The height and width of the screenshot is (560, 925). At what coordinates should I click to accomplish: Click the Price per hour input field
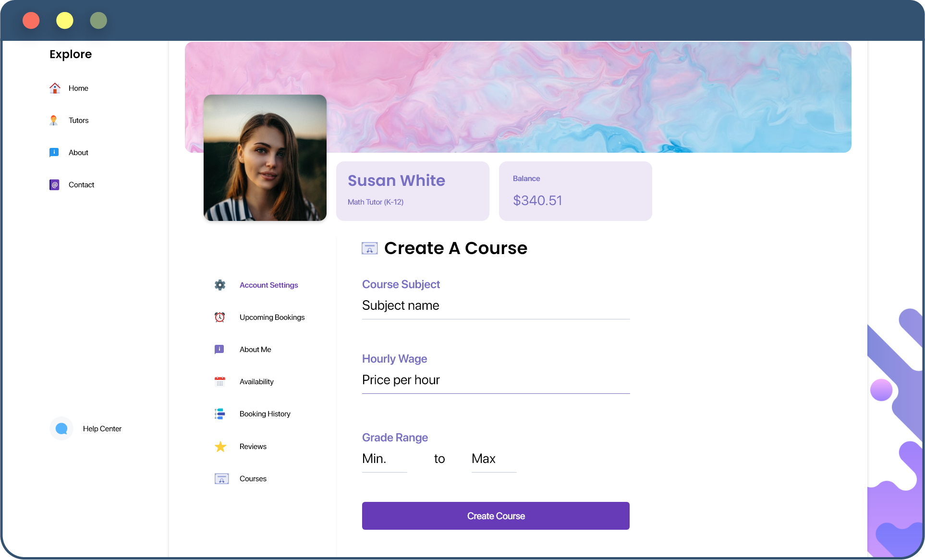point(496,379)
